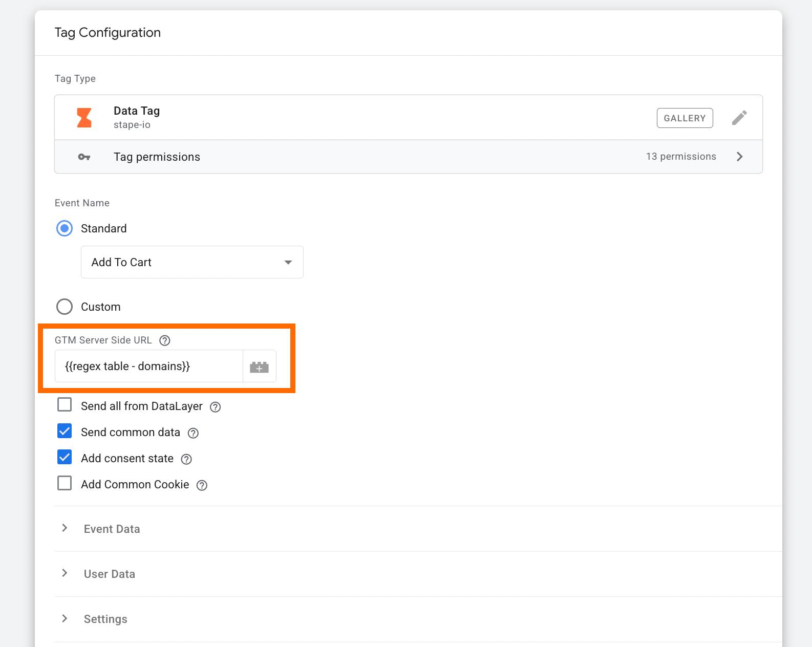Screen dimensions: 812x647
Task: Click the GALLERY button
Action: click(x=685, y=118)
